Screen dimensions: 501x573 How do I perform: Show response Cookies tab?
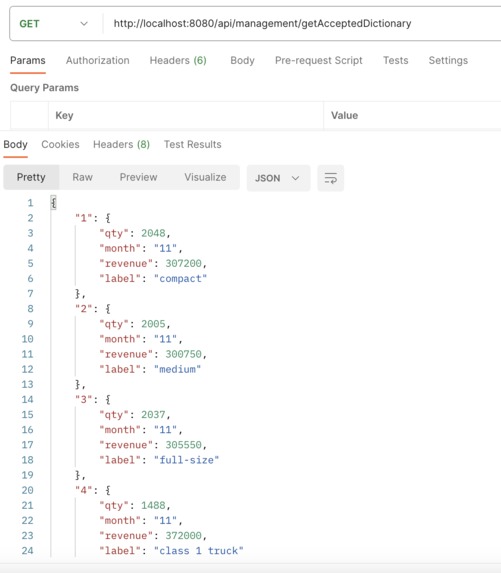(x=60, y=144)
